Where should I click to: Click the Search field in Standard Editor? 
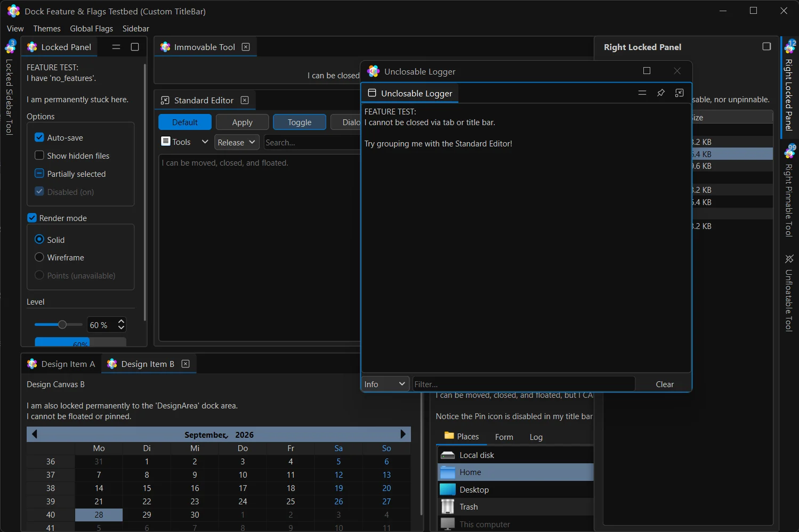pyautogui.click(x=312, y=142)
